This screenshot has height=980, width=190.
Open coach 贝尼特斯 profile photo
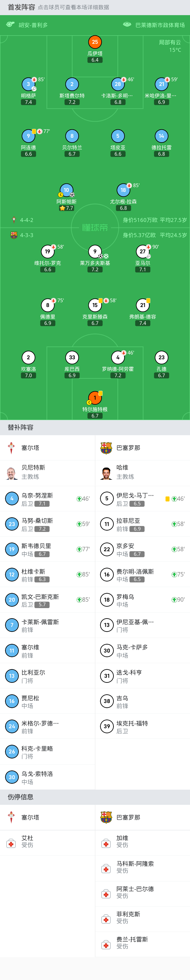[x=11, y=473]
